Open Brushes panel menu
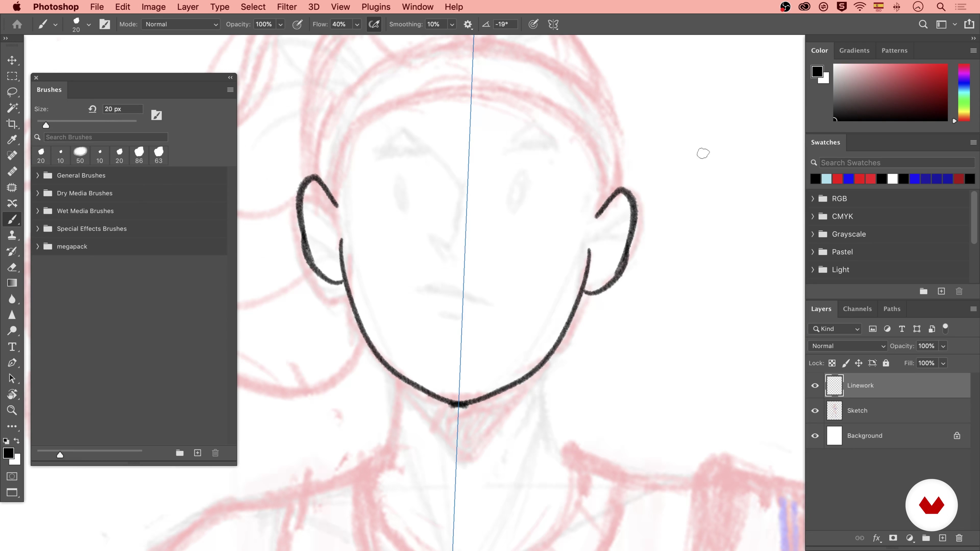 click(230, 90)
